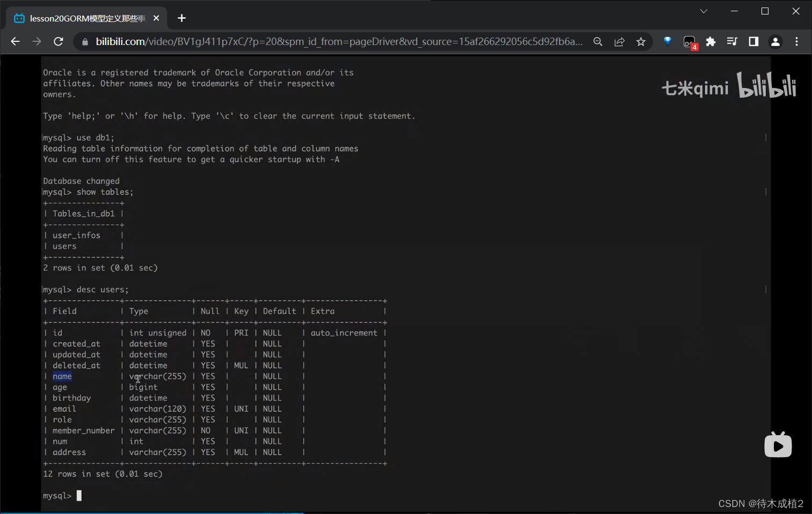
Task: Open the extension with red badge 4
Action: pos(690,42)
